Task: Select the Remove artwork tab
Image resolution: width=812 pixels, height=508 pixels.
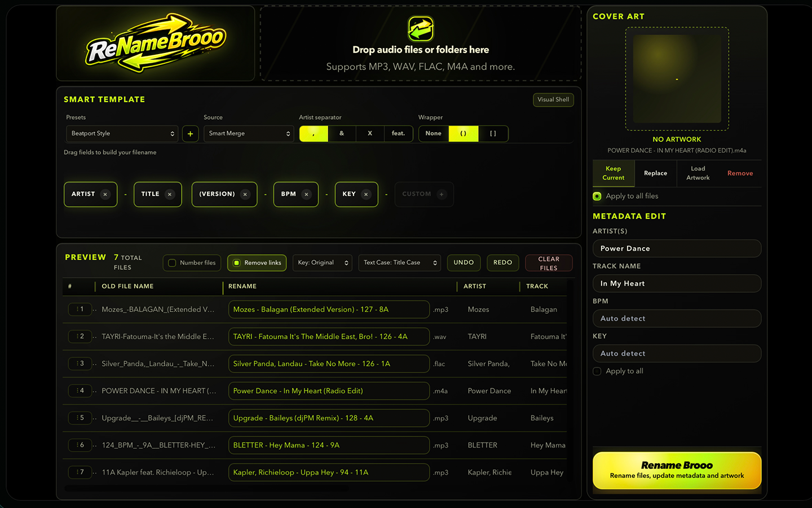Action: pos(740,173)
